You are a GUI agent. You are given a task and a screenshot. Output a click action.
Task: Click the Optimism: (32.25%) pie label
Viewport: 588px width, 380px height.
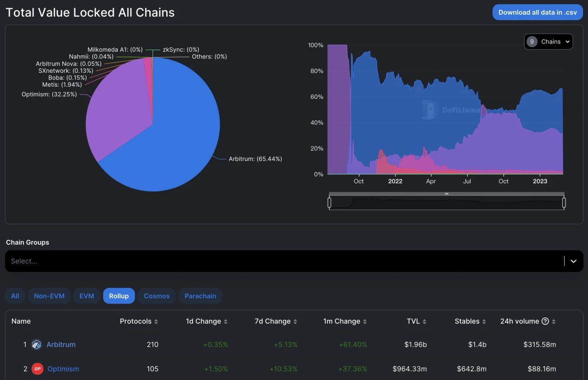(49, 94)
